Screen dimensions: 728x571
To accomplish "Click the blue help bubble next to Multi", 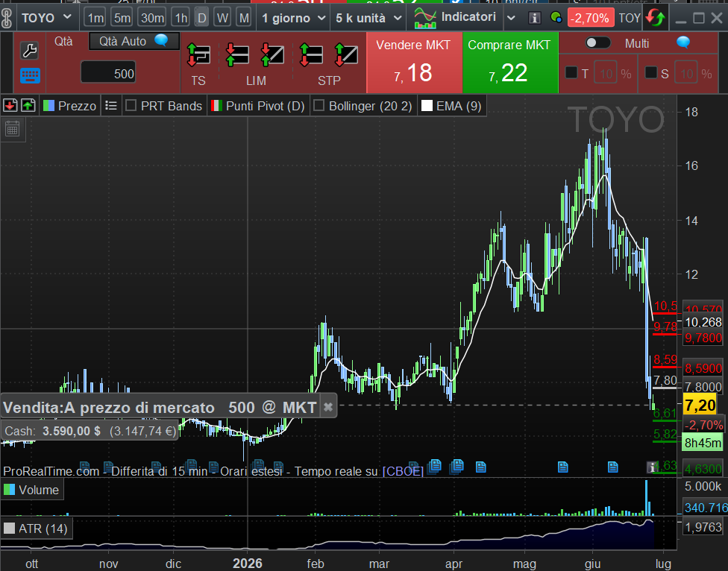I will click(683, 43).
